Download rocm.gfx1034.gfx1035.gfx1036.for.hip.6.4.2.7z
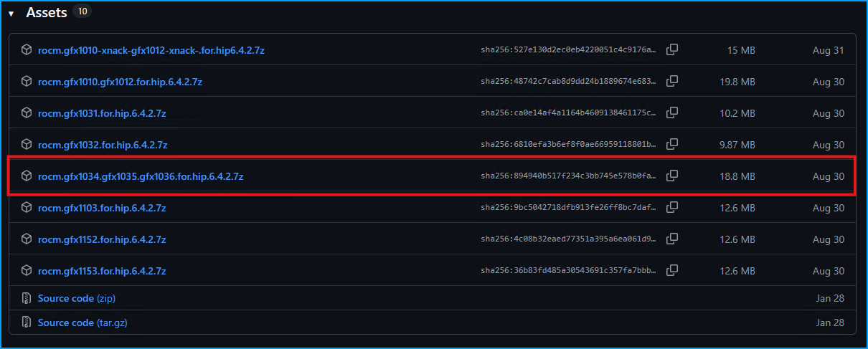868x349 pixels. click(x=141, y=176)
